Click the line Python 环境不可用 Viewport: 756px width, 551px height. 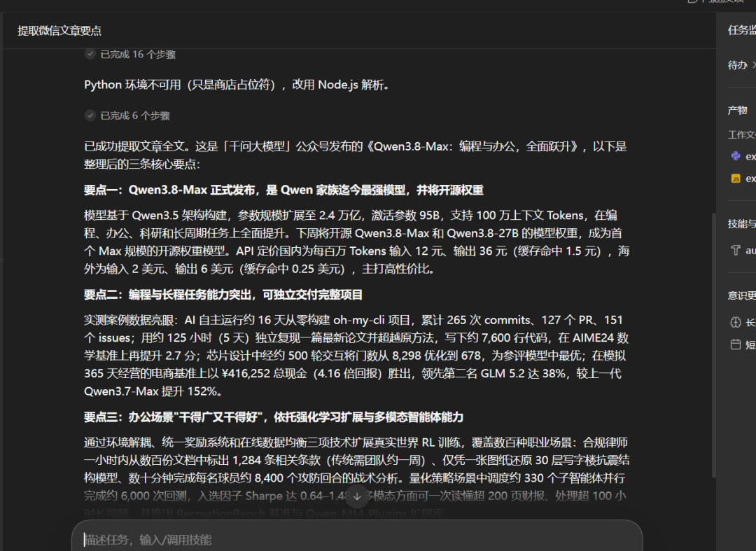click(237, 85)
